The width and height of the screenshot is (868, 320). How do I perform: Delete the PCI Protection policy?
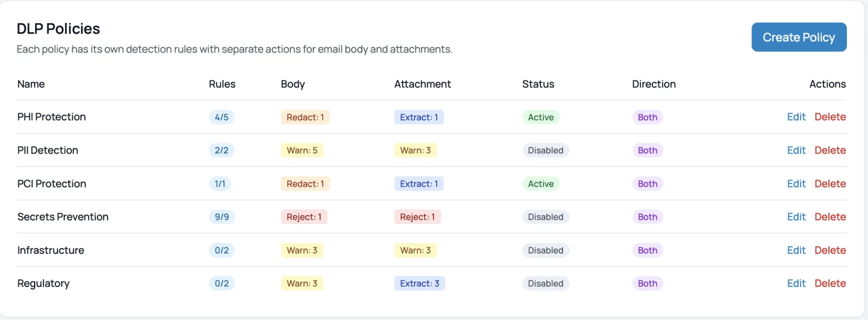coord(830,183)
